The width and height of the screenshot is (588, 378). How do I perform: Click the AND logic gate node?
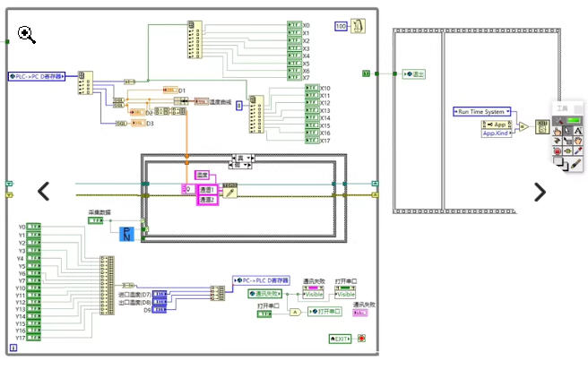click(295, 312)
